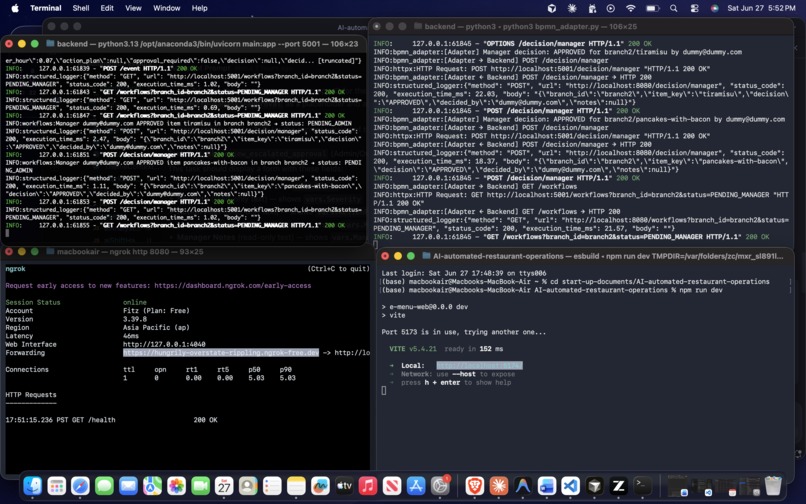Click the "Fitz (Plan: Free)" account value
This screenshot has height=504, width=806.
[x=156, y=311]
